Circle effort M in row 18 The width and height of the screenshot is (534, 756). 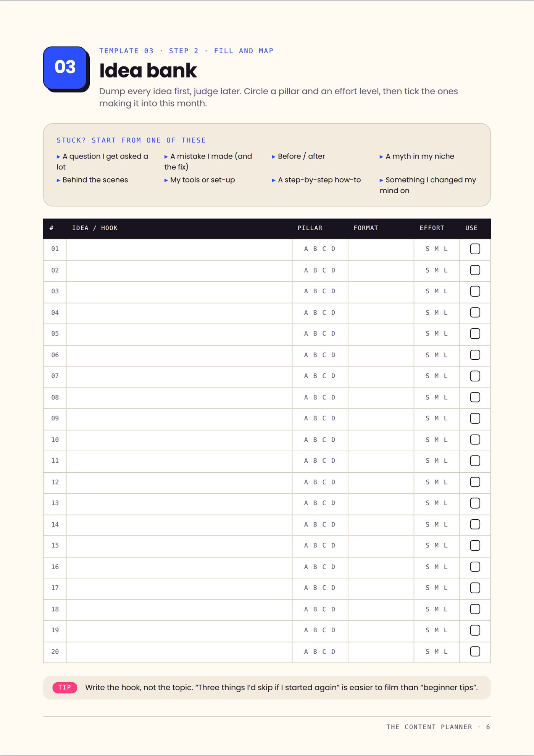tap(437, 609)
